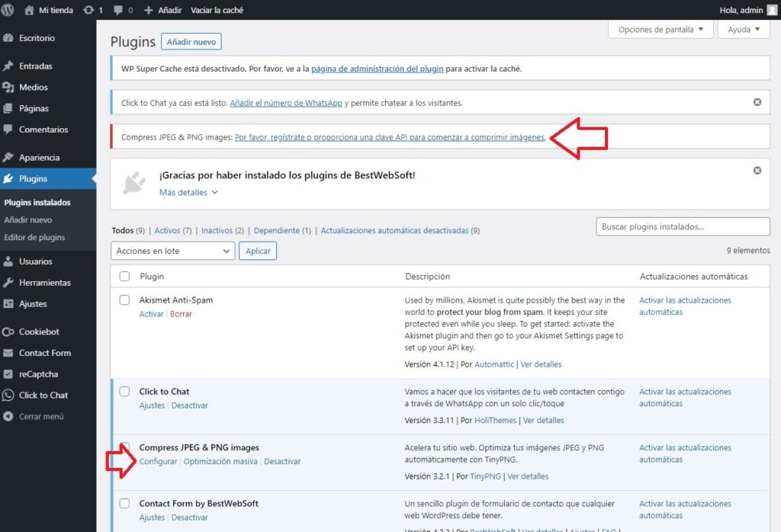Open Automattic author link
This screenshot has width=781, height=532.
point(494,364)
